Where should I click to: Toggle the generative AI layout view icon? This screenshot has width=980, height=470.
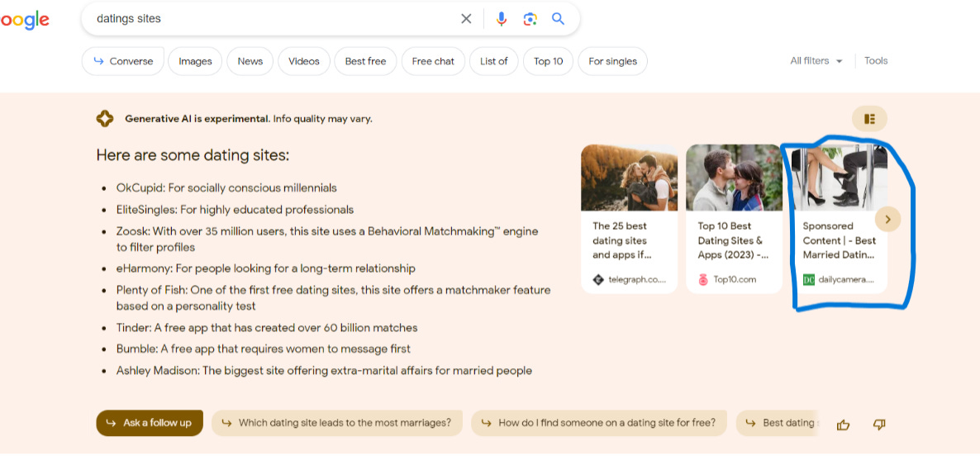pyautogui.click(x=869, y=119)
